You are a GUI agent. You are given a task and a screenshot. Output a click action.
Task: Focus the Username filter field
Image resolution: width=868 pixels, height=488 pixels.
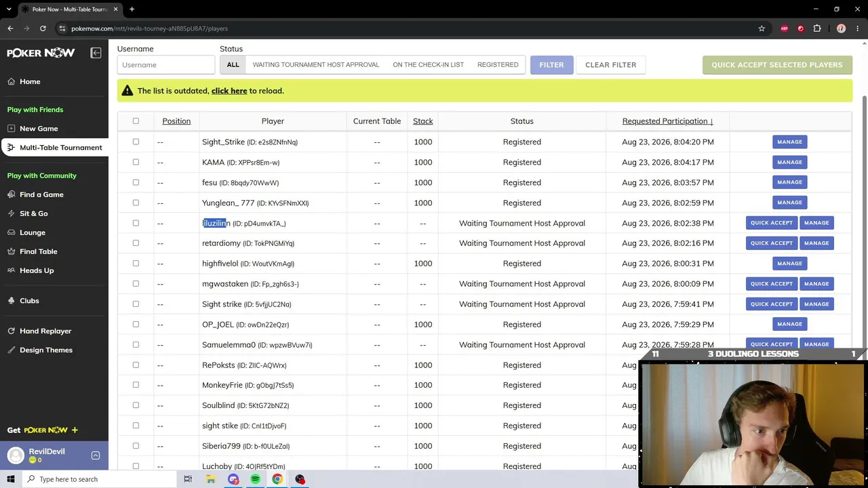166,64
